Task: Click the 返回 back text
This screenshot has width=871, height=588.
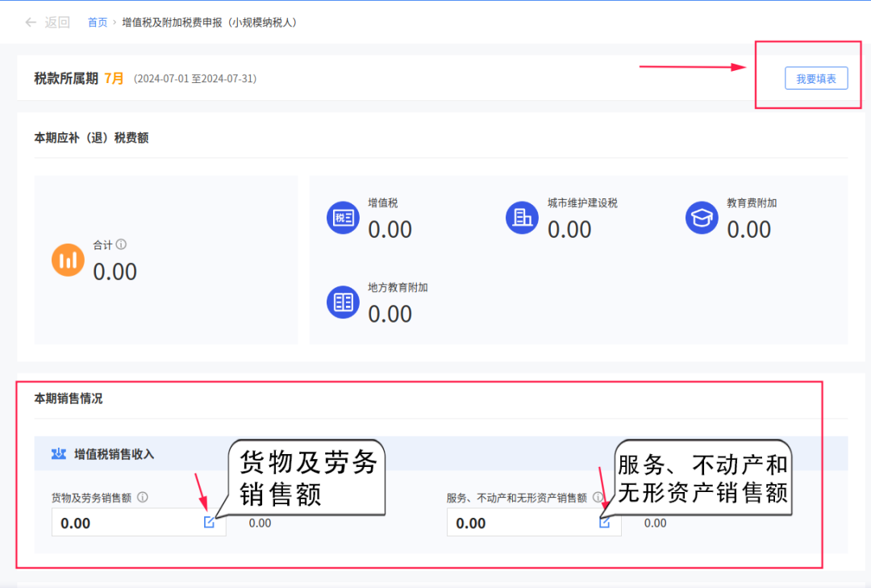Action: click(x=57, y=23)
